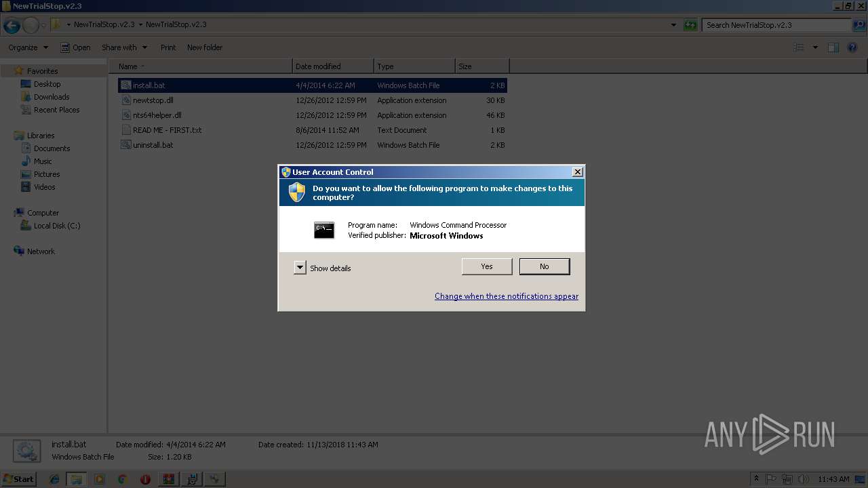Sort files by Date modified column
Viewport: 868px width, 488px height.
(x=333, y=66)
